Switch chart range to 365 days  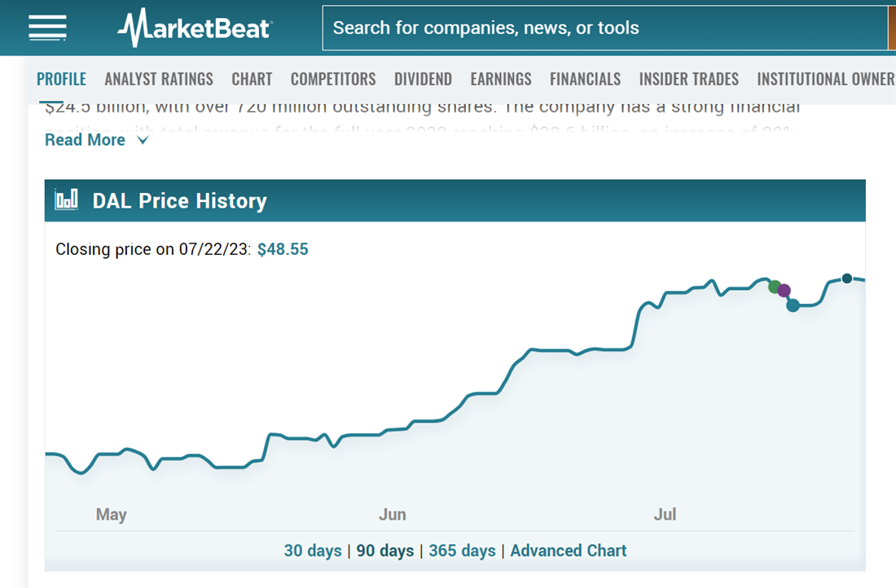tap(462, 551)
